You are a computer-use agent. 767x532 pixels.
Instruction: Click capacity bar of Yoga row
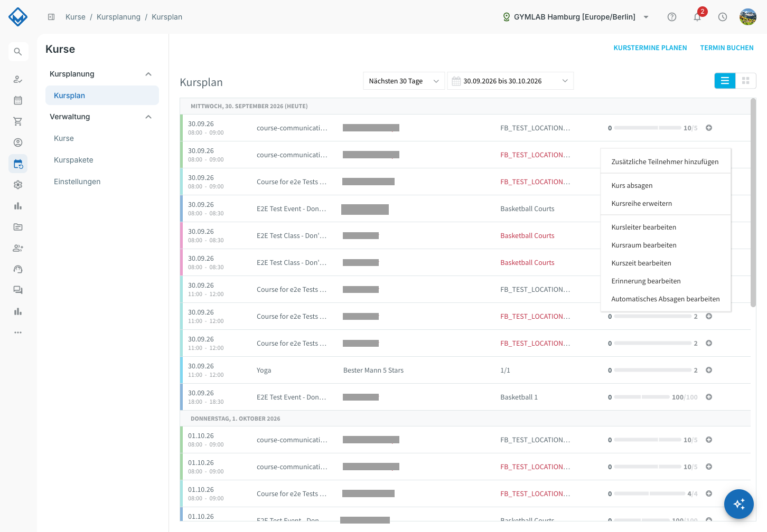click(x=652, y=370)
